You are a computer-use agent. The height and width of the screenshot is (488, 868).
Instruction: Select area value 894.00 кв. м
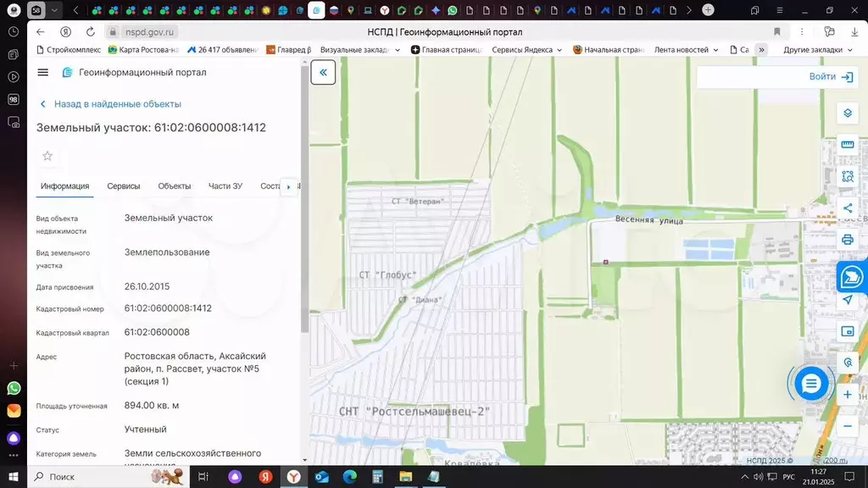[152, 406]
